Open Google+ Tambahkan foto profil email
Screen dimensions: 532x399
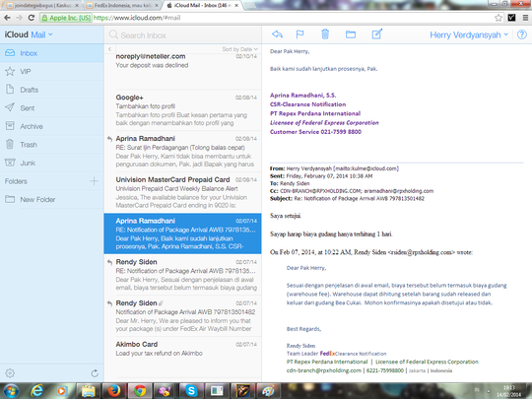tap(182, 110)
